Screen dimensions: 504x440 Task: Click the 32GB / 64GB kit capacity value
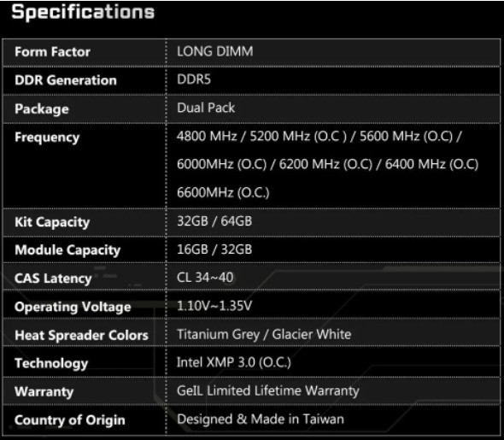pyautogui.click(x=214, y=221)
